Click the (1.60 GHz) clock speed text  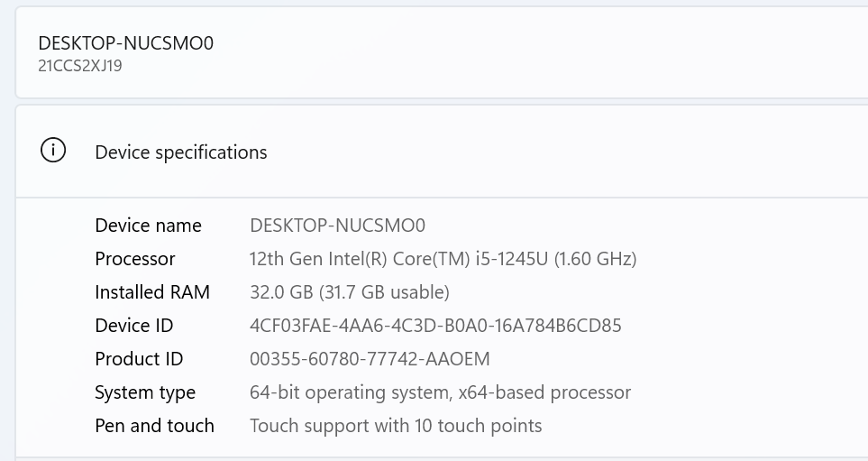click(x=596, y=259)
